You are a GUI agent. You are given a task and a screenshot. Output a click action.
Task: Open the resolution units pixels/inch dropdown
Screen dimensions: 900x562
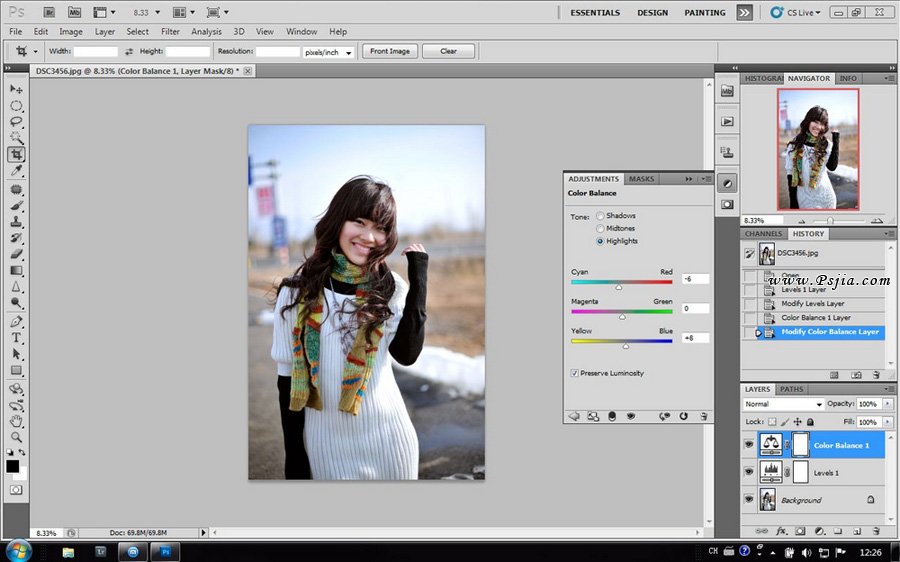(x=329, y=51)
